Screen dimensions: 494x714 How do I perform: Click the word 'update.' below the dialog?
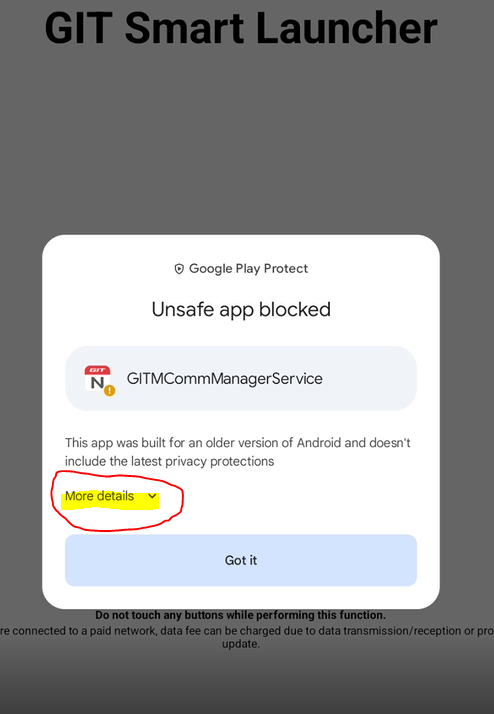coord(241,644)
